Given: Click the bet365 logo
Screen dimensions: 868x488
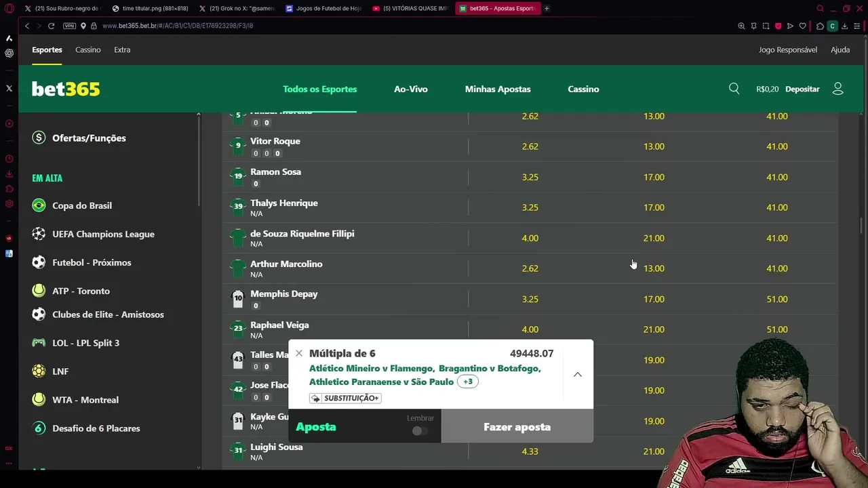Looking at the screenshot, I should tap(66, 89).
